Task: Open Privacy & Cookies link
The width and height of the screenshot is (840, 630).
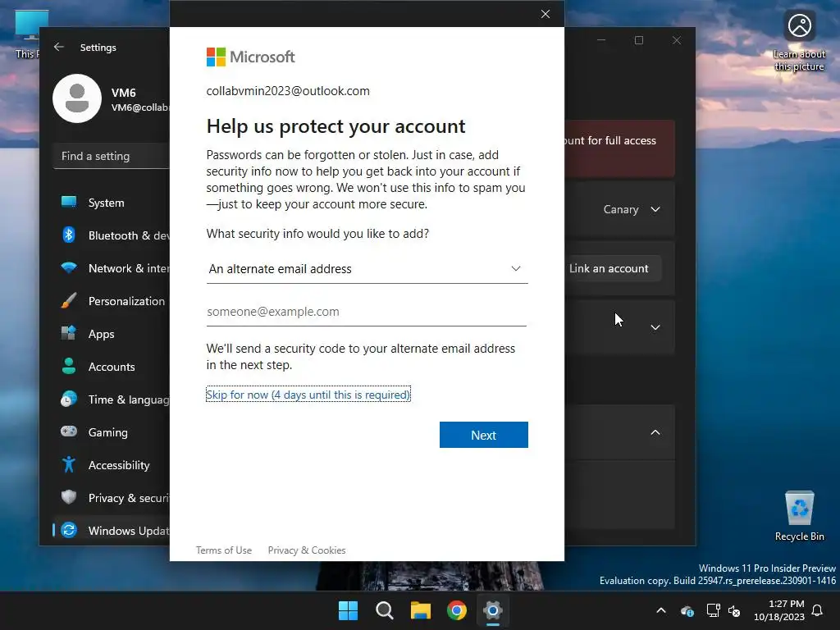Action: click(307, 550)
